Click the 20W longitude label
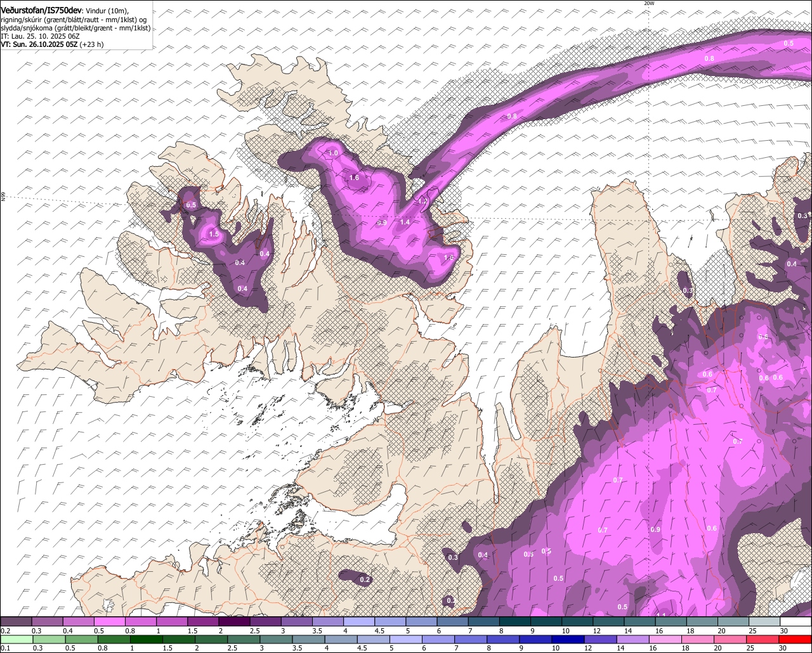Viewport: 812px width, 653px height. 648,3
